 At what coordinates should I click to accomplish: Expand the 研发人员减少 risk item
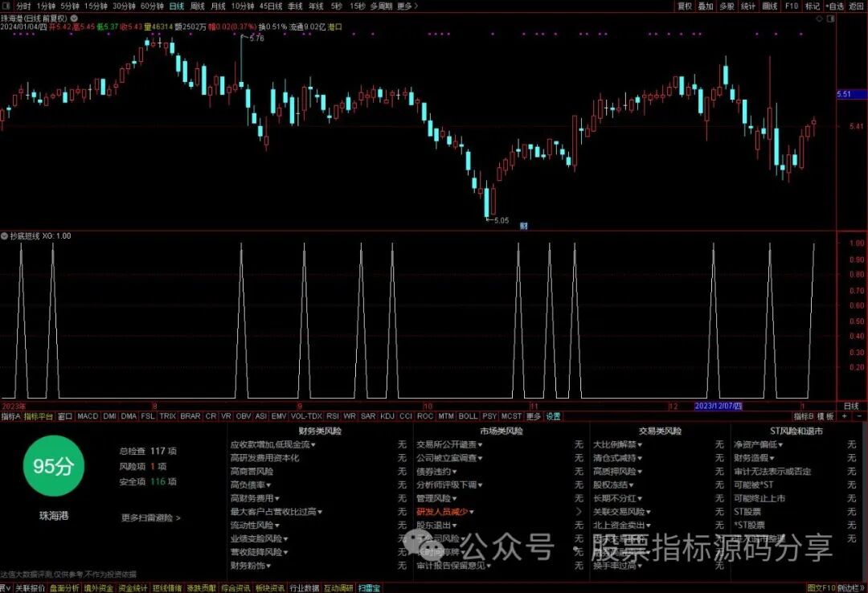pos(445,512)
